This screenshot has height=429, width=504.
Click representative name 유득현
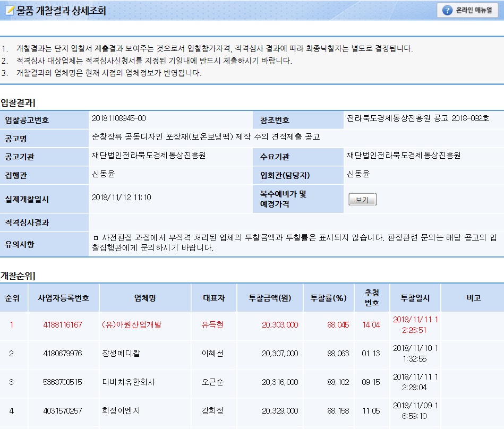(x=213, y=325)
